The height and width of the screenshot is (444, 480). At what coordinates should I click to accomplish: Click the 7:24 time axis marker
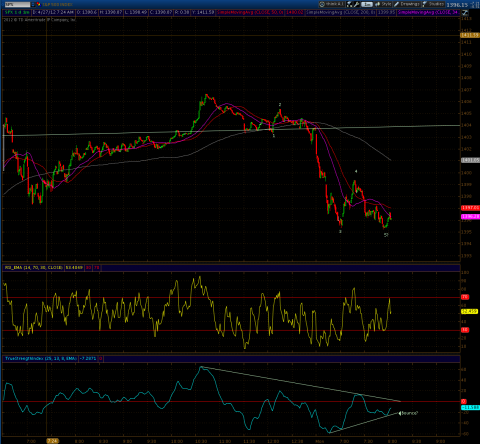52,441
